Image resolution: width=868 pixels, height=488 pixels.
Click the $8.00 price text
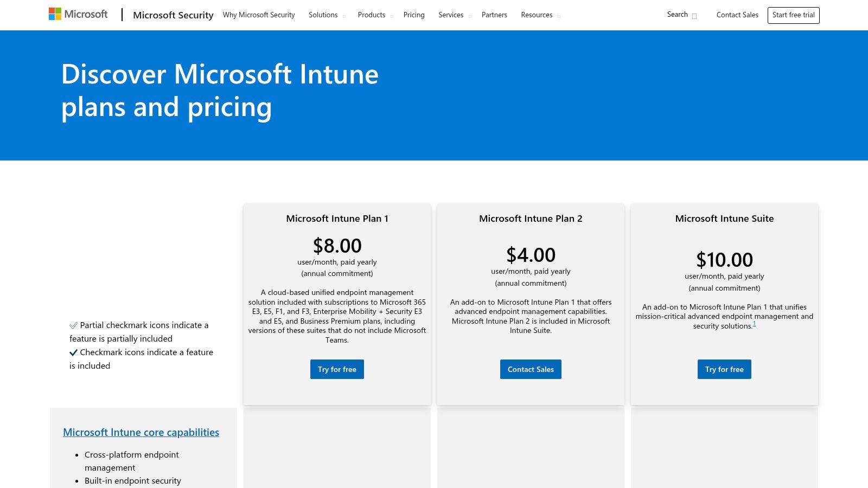[x=337, y=246]
